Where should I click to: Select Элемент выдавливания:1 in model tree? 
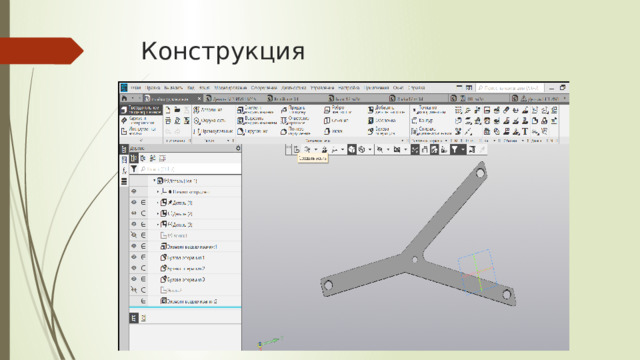tap(189, 247)
